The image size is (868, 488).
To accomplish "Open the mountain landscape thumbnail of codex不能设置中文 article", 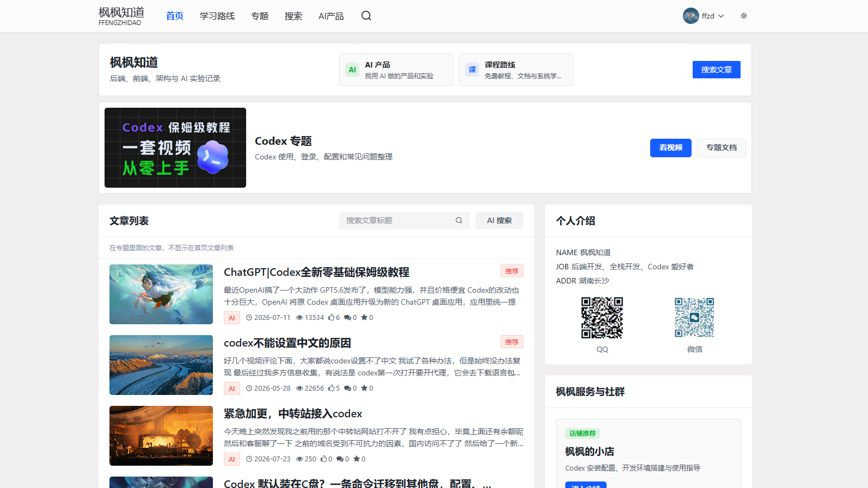I will [161, 365].
